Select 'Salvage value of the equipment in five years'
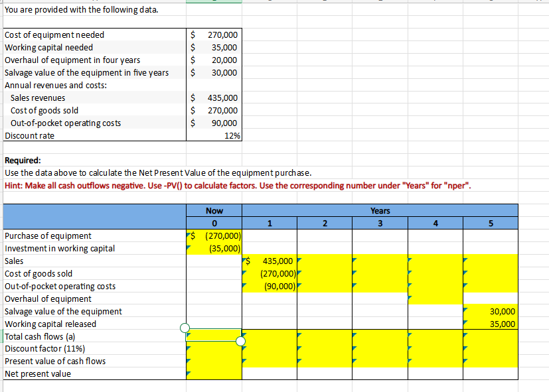Screen dimensions: 549x392 click(x=94, y=73)
